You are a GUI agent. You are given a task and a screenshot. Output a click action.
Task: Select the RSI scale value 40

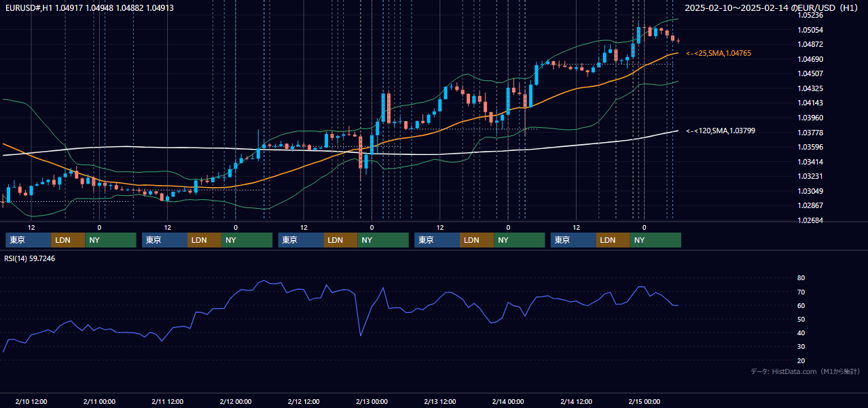pos(801,333)
